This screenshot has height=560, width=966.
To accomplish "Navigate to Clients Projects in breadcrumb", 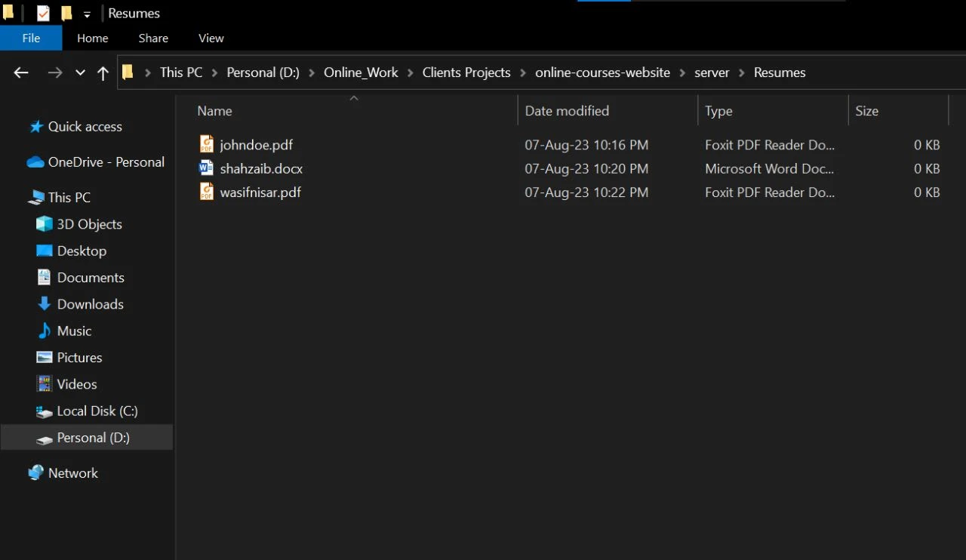I will click(x=466, y=72).
